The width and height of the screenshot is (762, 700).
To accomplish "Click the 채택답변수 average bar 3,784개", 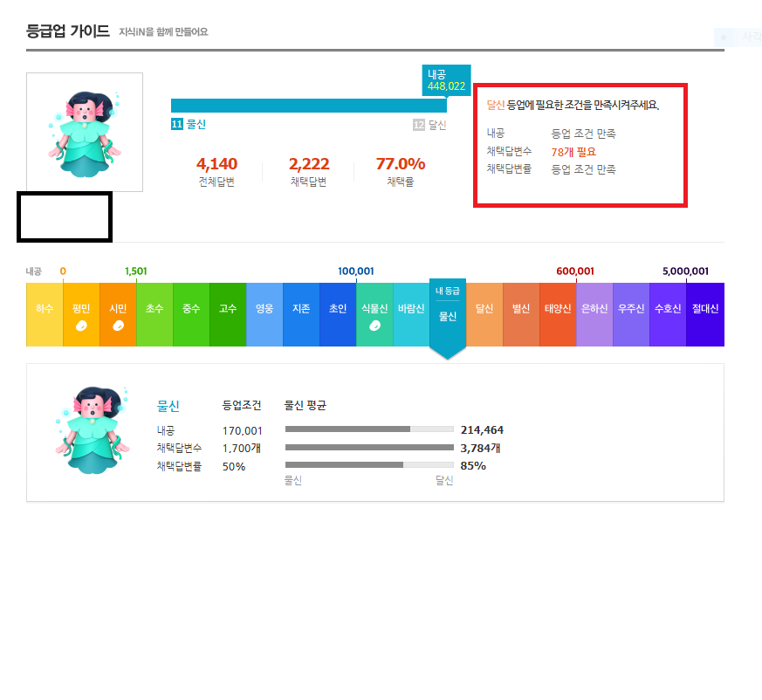I will (369, 447).
